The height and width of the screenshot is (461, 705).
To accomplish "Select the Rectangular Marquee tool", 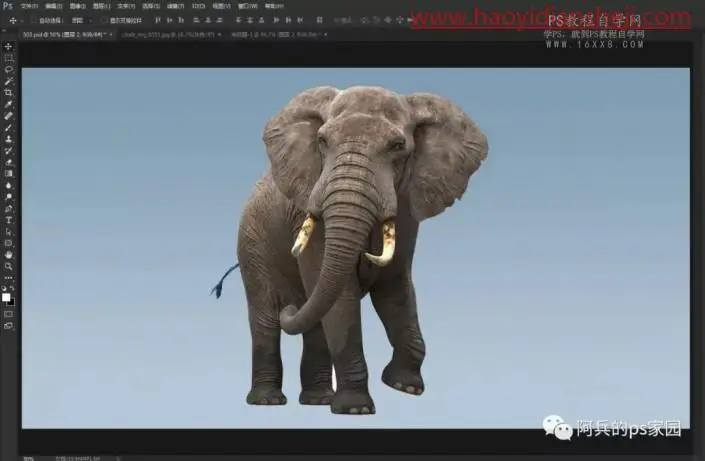I will tap(9, 58).
